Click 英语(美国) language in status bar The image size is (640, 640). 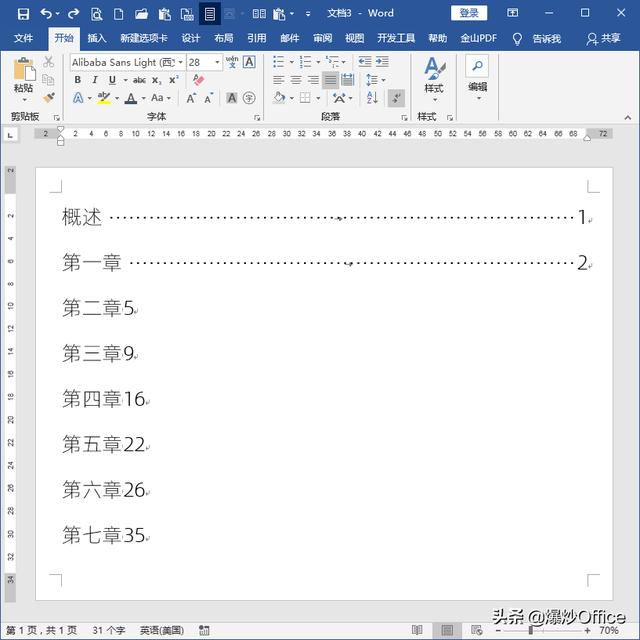tap(162, 631)
